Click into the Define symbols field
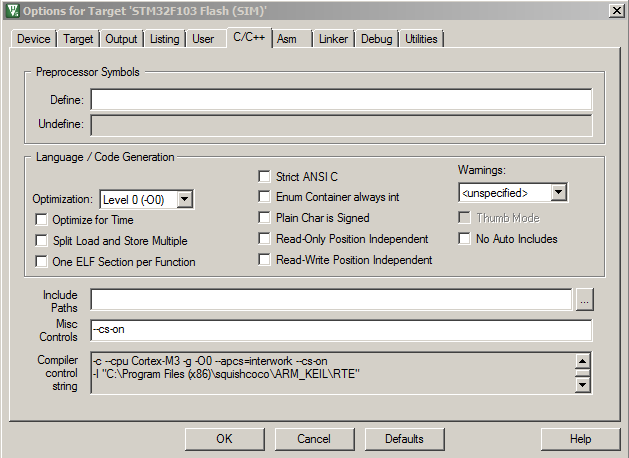Image resolution: width=629 pixels, height=458 pixels. [340, 100]
